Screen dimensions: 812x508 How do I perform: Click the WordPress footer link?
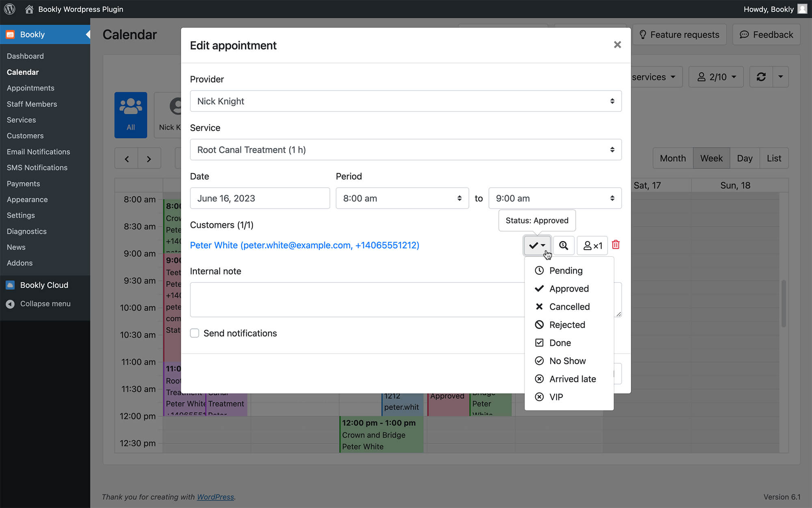216,497
